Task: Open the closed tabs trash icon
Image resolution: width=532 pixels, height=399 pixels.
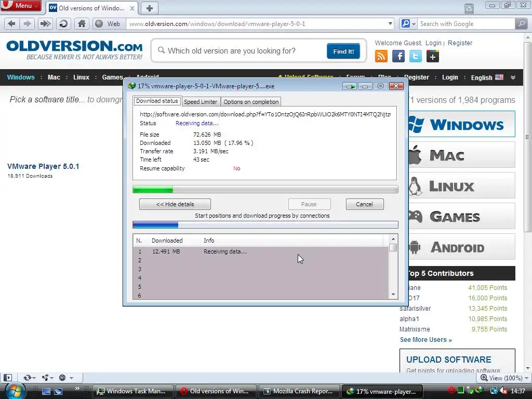Action: click(x=469, y=8)
